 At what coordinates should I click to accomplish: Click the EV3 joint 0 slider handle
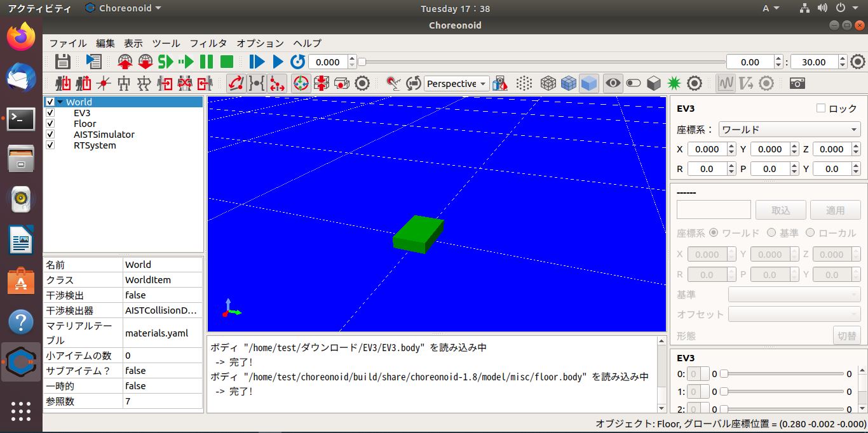[x=724, y=374]
